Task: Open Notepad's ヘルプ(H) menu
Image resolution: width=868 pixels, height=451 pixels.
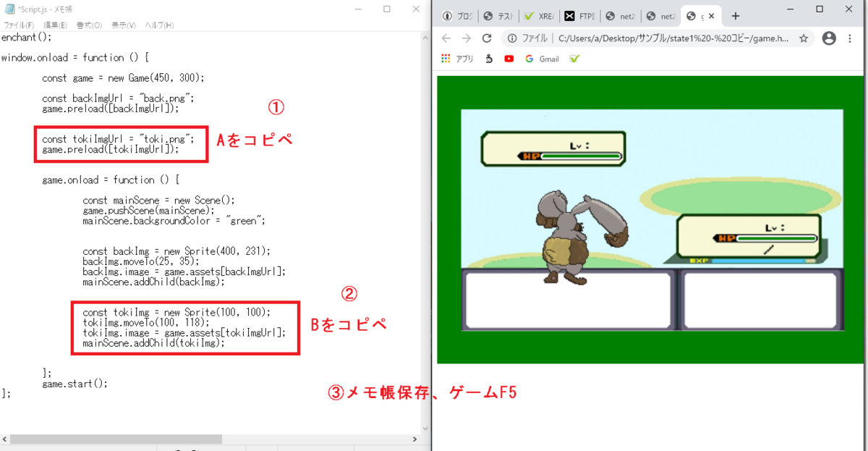Action: pyautogui.click(x=159, y=25)
